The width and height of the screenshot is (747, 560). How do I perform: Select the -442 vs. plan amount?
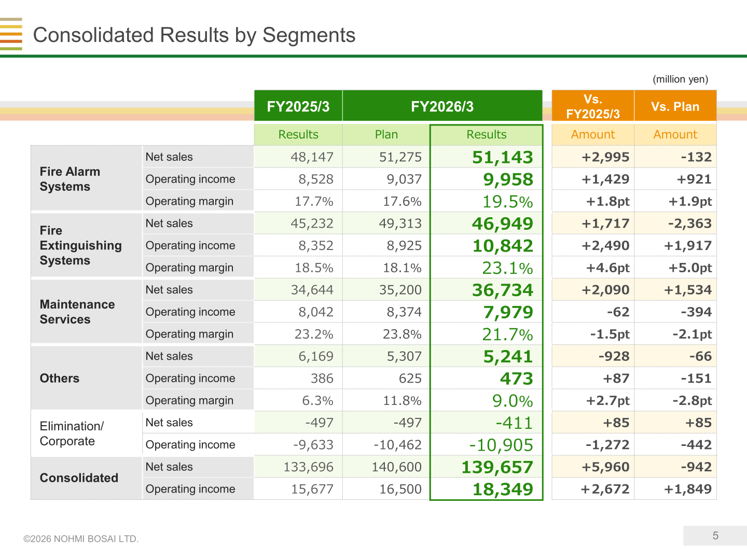click(696, 444)
